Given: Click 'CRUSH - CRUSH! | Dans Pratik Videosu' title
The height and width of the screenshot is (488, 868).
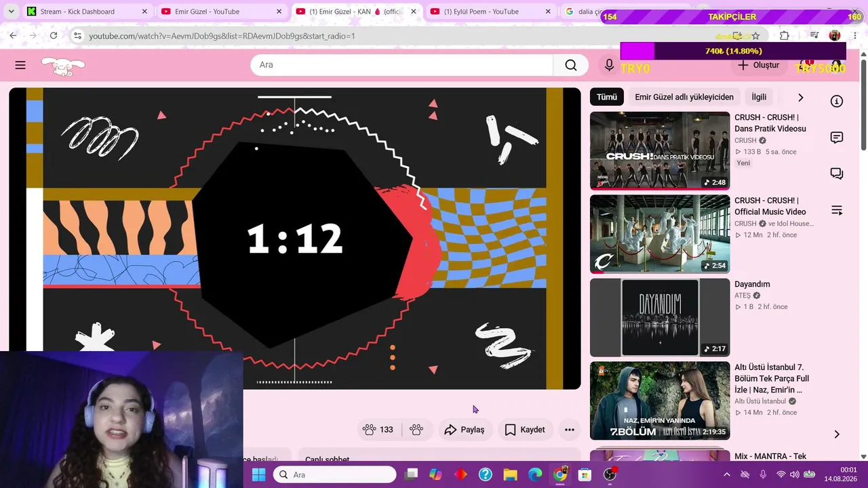Looking at the screenshot, I should coord(770,123).
